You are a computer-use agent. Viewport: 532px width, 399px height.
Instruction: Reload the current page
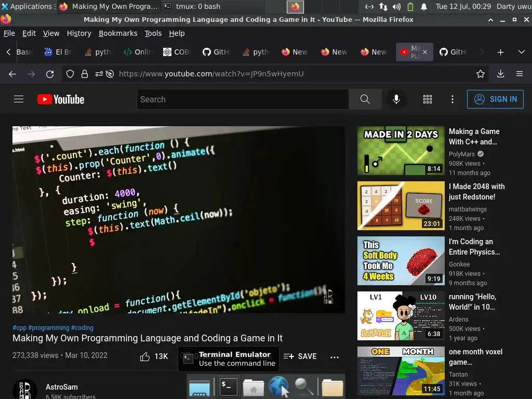tap(50, 74)
